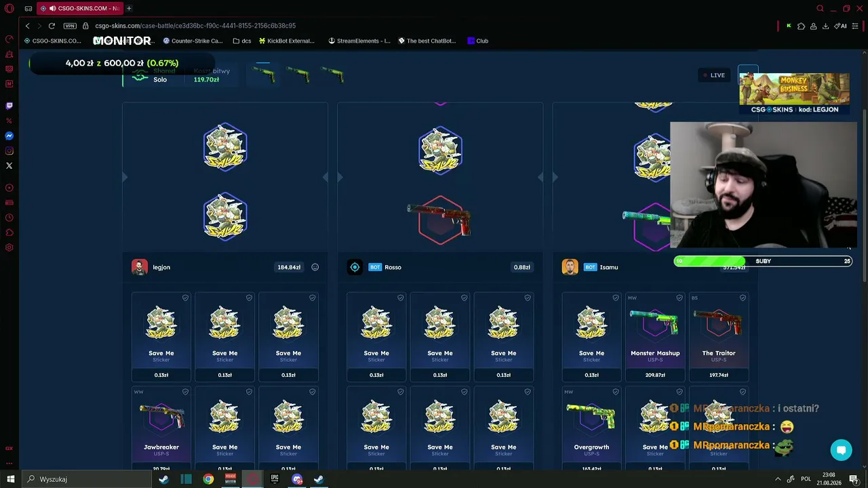Open Messenger in the Opera sidebar
Viewport: 868px width, 488px height.
[9, 136]
